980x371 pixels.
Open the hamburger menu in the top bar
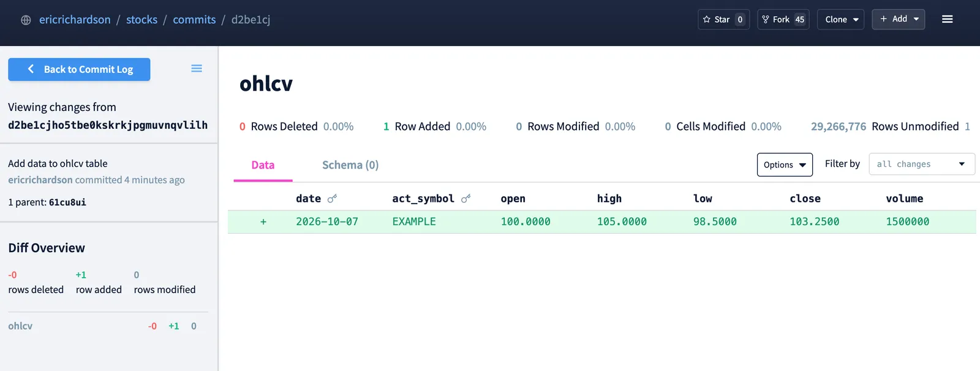947,20
